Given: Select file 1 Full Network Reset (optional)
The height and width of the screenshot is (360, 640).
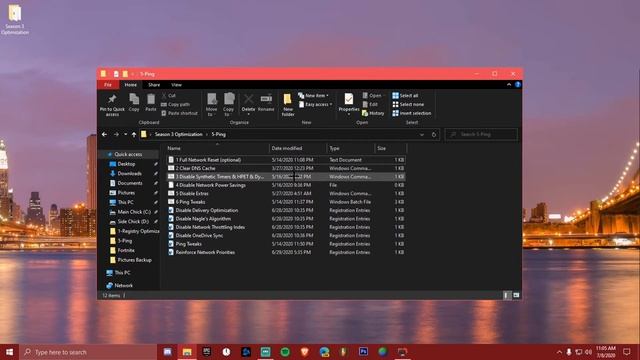Looking at the screenshot, I should (286, 160).
